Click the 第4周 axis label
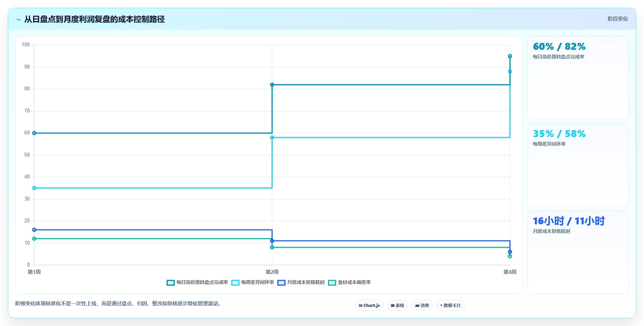644x326 pixels. point(510,272)
